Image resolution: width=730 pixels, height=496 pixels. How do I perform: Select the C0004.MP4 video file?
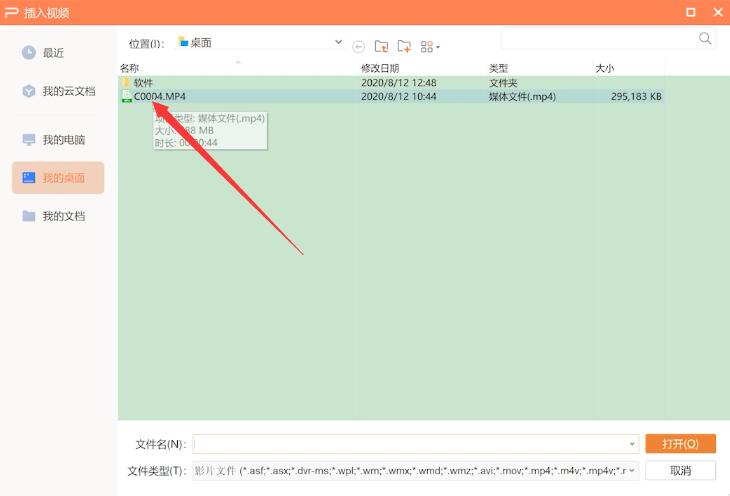pyautogui.click(x=160, y=97)
